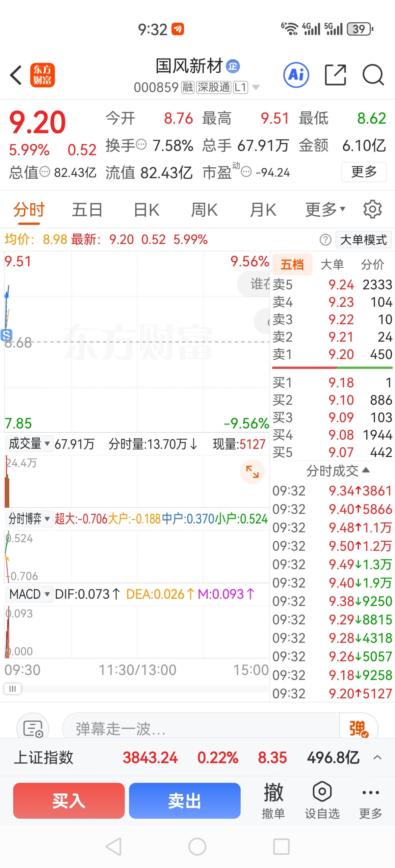
Task: Open the 更多 chart period dropdown
Action: point(325,209)
